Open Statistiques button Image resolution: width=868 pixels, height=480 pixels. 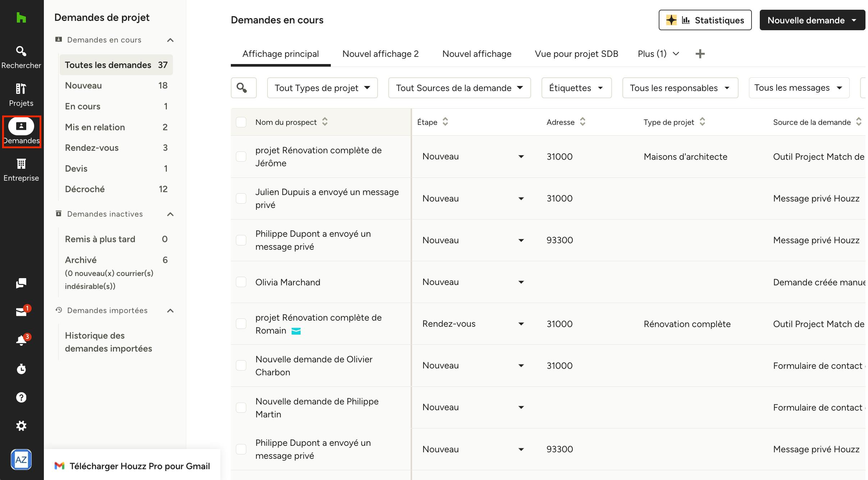705,20
